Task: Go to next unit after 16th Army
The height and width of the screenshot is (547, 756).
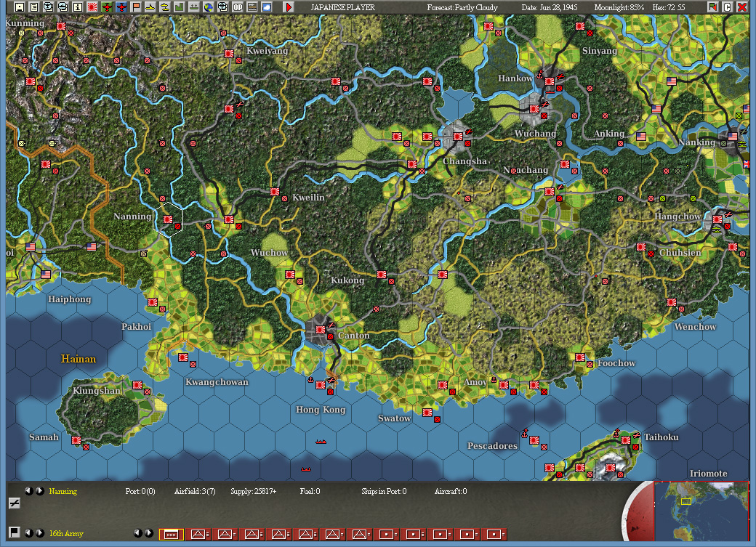Action: [x=40, y=533]
